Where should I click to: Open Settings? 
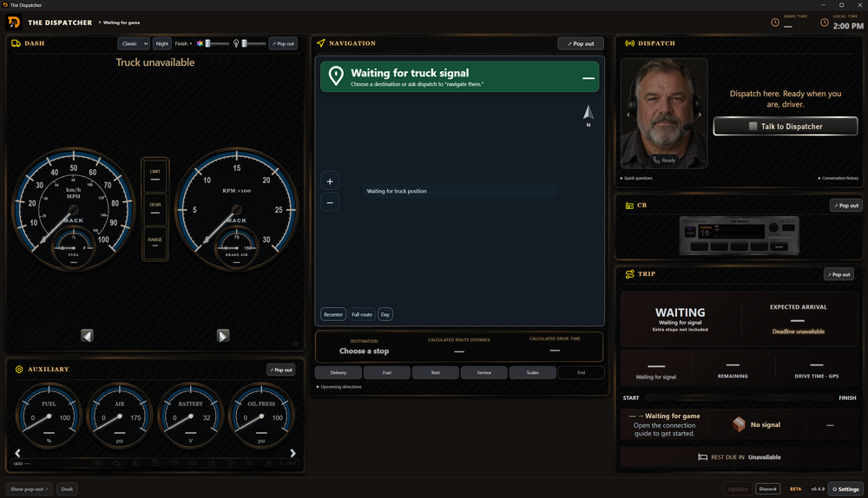pos(845,489)
